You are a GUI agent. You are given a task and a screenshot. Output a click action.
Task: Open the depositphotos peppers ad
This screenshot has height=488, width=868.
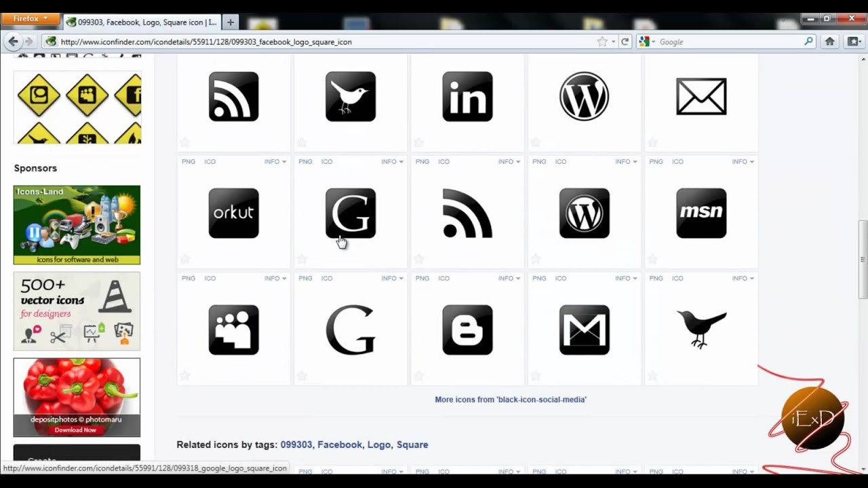point(77,397)
